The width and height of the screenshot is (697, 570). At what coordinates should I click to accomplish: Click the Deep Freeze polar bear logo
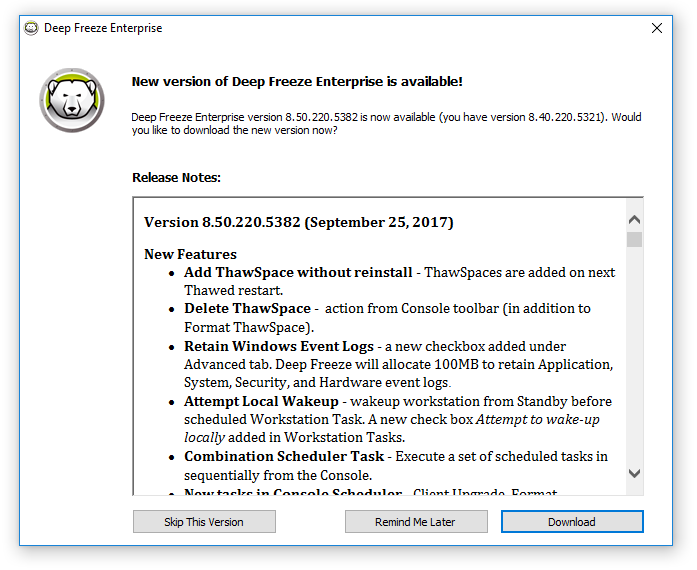pyautogui.click(x=72, y=104)
